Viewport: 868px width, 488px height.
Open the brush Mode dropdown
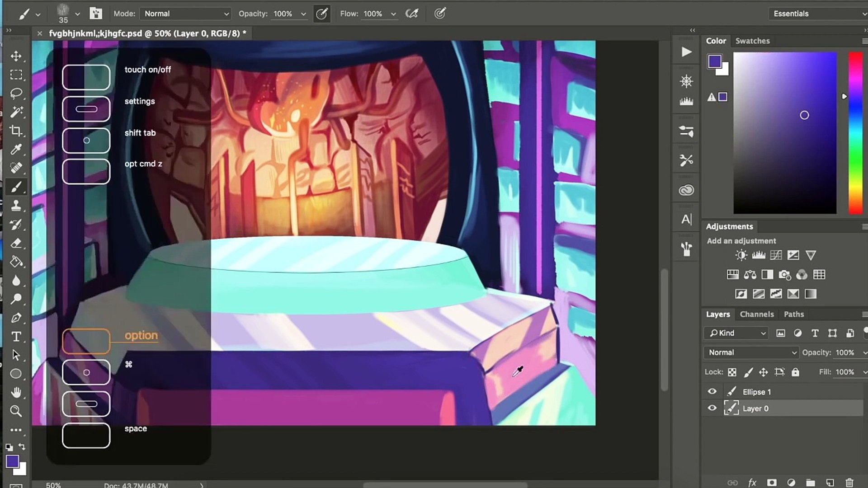186,14
